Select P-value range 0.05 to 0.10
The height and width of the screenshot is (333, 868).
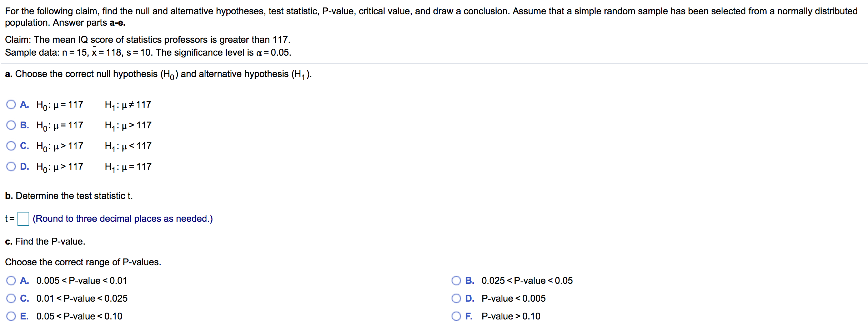pyautogui.click(x=11, y=316)
